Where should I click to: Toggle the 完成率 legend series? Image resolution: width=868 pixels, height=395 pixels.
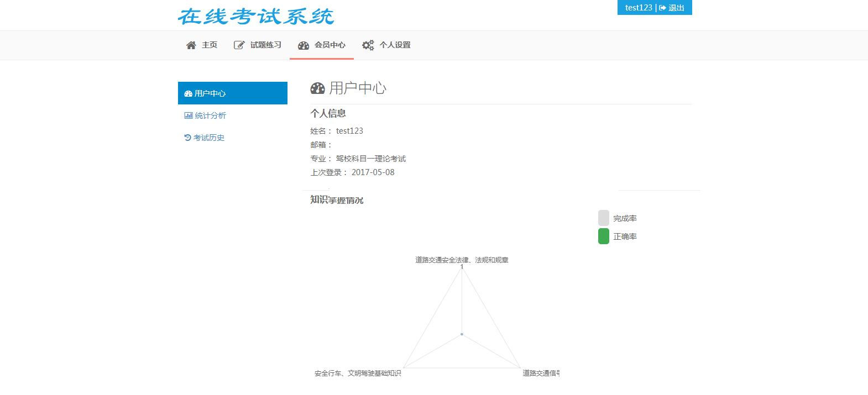(x=625, y=218)
